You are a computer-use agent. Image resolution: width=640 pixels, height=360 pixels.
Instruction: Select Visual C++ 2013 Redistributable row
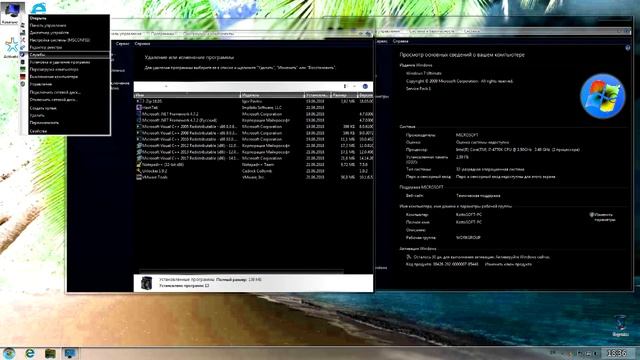(x=254, y=152)
